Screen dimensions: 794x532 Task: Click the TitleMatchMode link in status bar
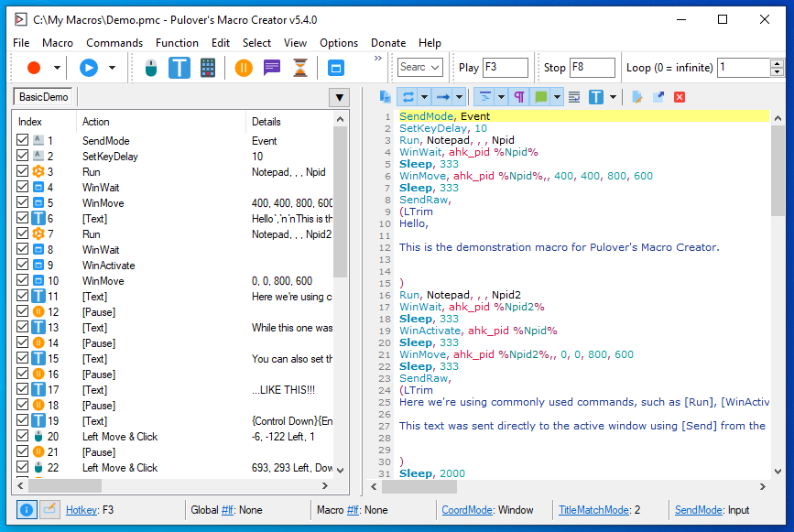pyautogui.click(x=594, y=510)
